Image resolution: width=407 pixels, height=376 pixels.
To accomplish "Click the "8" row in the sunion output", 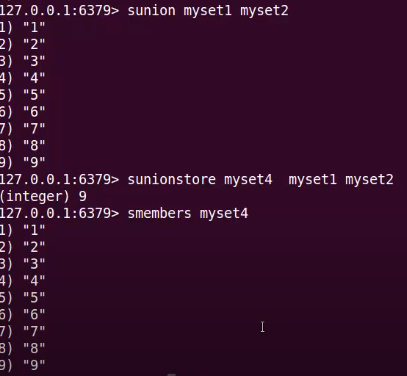I will tap(22, 146).
